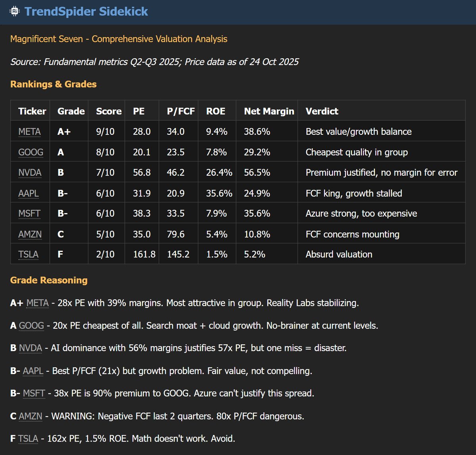Click the Verdict column header
This screenshot has height=455, width=476.
click(322, 111)
